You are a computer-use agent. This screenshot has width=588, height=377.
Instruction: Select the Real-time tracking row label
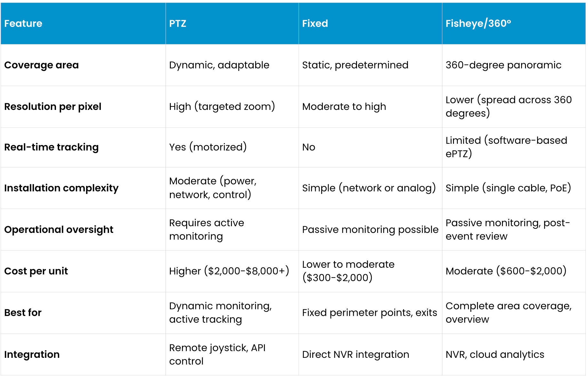pyautogui.click(x=51, y=147)
